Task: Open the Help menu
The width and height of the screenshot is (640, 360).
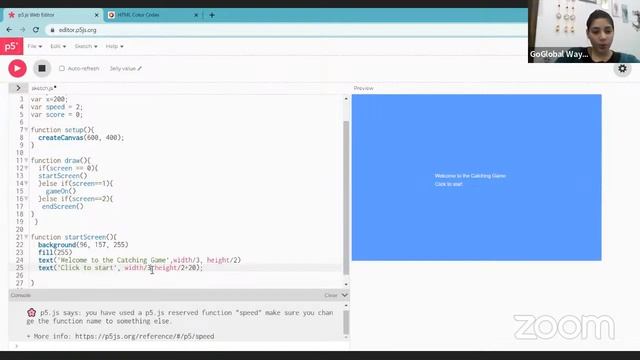Action: (x=114, y=47)
